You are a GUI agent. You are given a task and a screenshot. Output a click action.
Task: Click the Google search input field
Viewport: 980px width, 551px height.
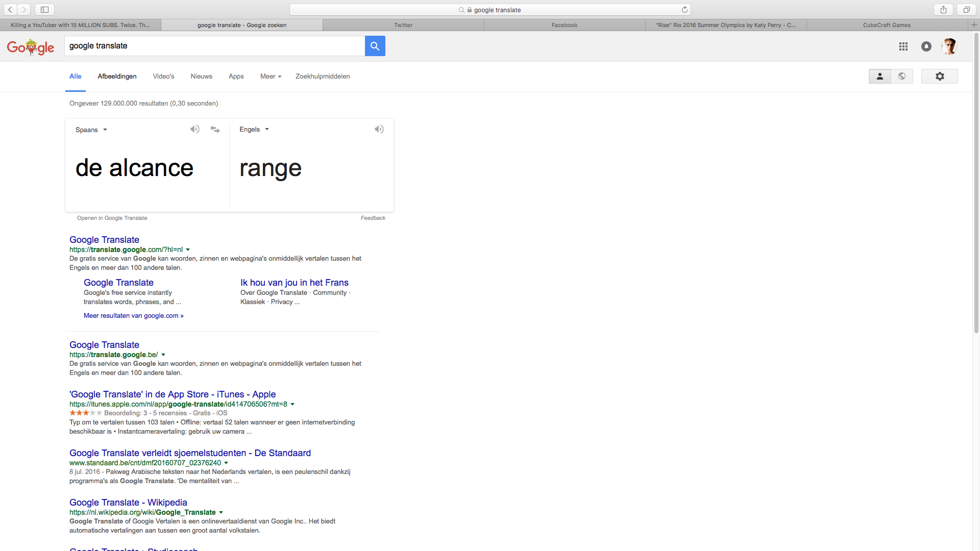[x=215, y=46]
